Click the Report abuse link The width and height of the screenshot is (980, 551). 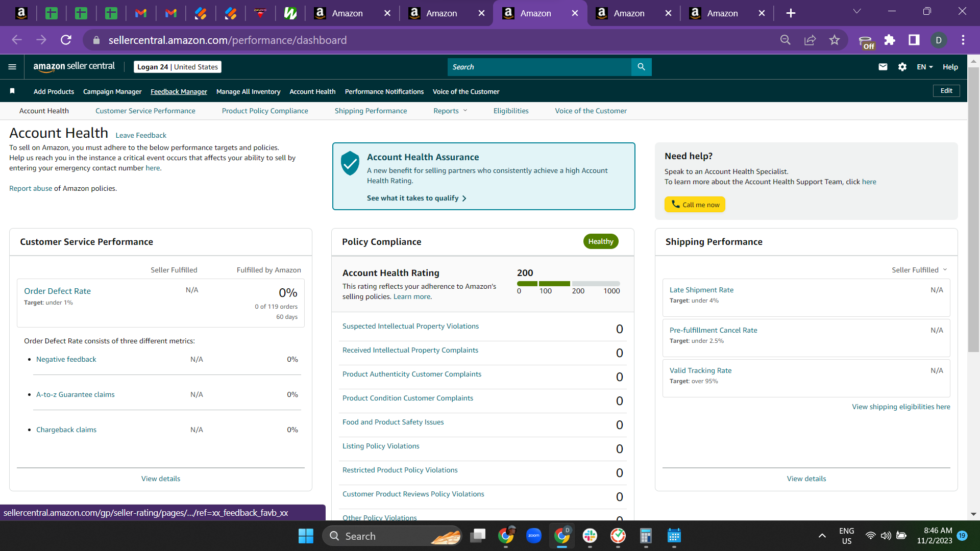31,188
